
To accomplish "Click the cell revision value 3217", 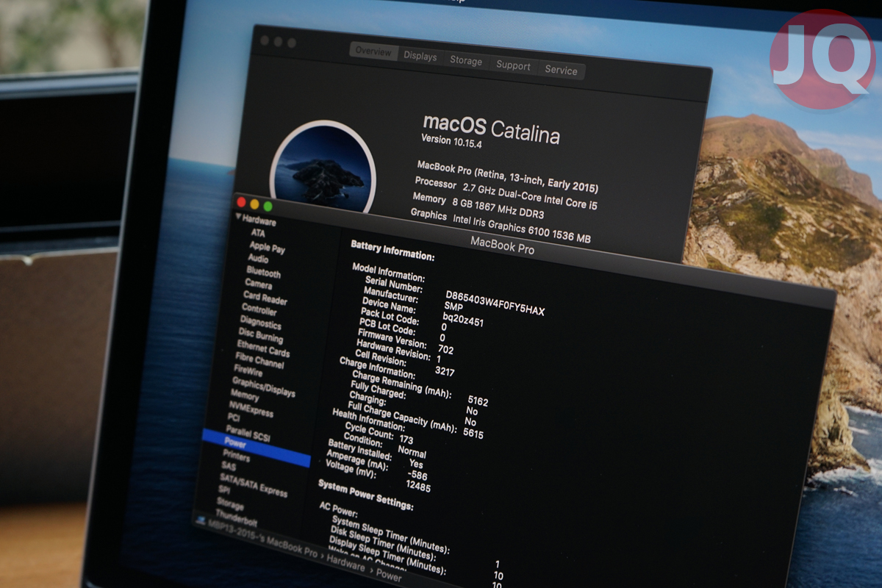I will click(x=445, y=372).
